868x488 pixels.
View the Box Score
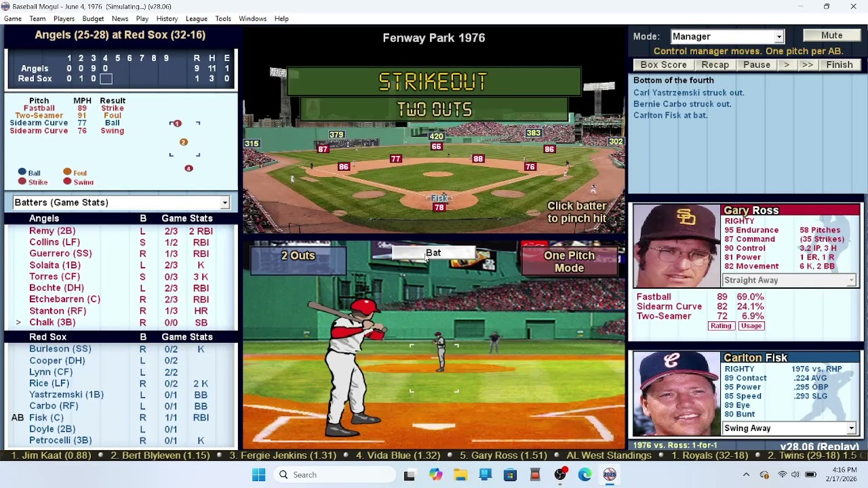point(663,65)
